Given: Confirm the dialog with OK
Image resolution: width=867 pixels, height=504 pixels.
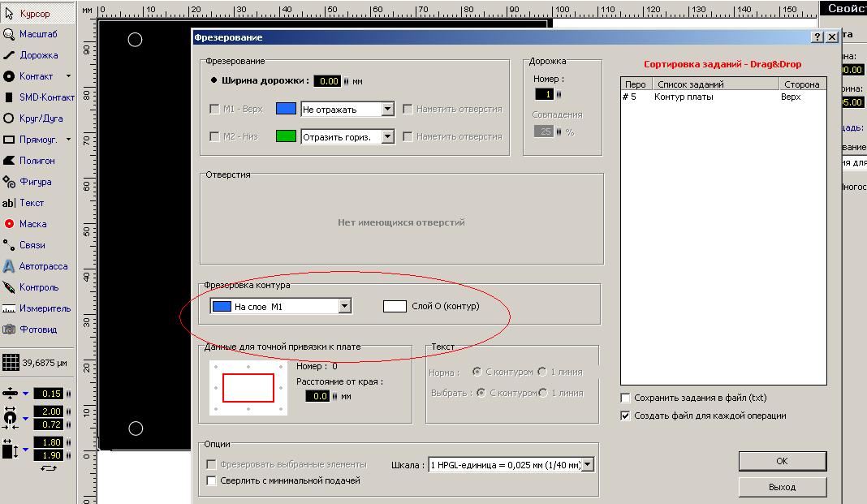Looking at the screenshot, I should click(x=783, y=461).
